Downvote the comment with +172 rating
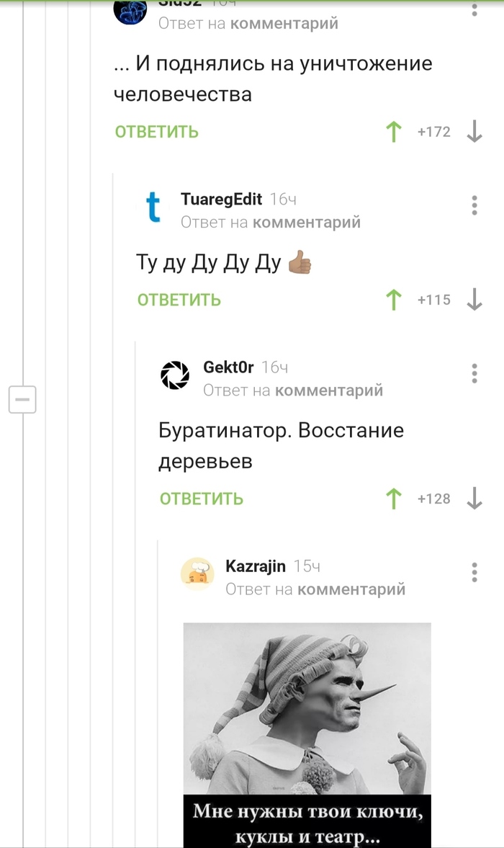 474,131
